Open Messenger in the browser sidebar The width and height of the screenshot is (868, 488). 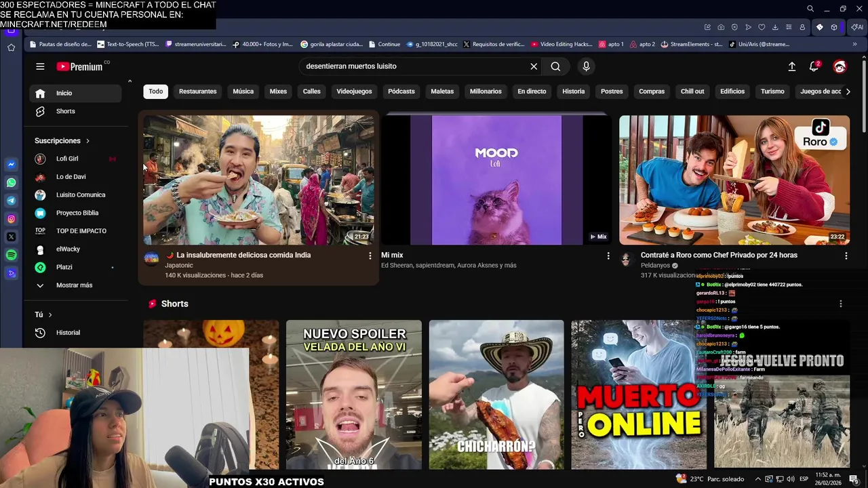[12, 164]
